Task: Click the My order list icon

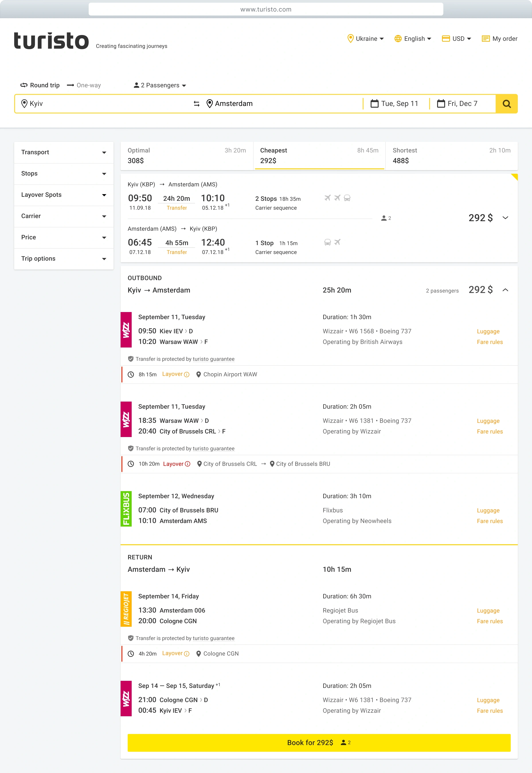Action: point(485,39)
